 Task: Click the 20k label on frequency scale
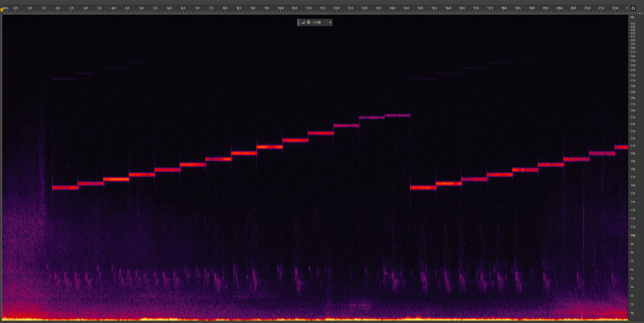[x=633, y=153]
